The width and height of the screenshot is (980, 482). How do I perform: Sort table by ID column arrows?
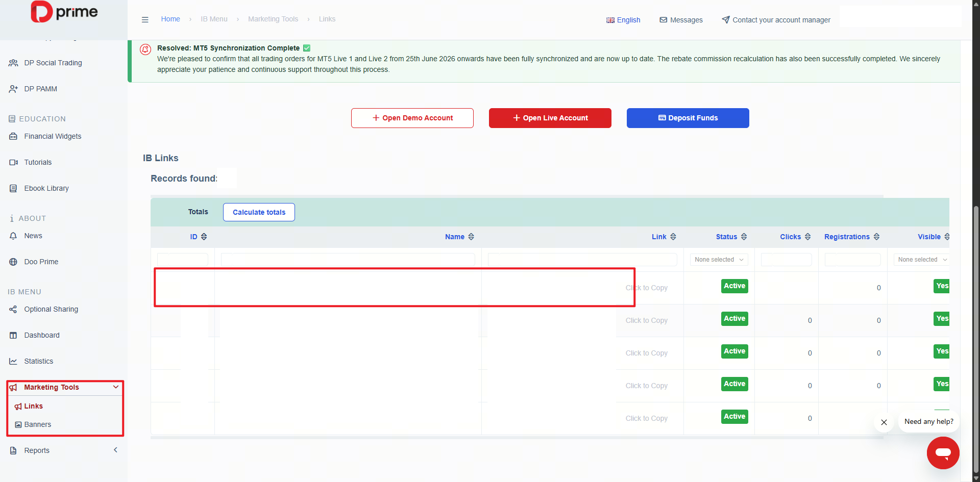pyautogui.click(x=204, y=237)
